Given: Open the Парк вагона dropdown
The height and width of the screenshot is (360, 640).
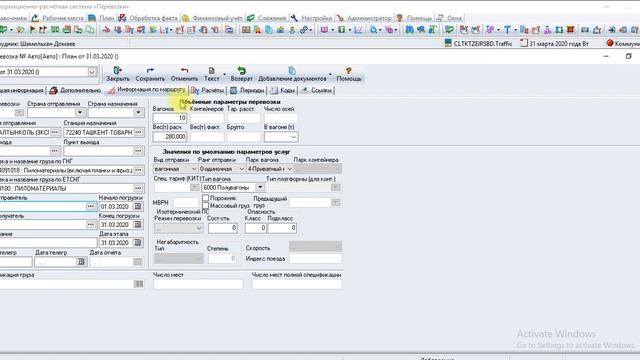Looking at the screenshot, I should (x=289, y=169).
